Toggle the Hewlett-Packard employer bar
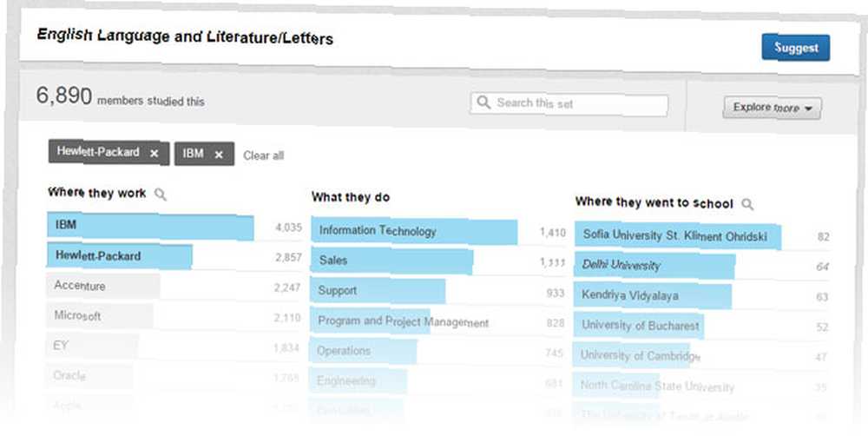 (174, 256)
